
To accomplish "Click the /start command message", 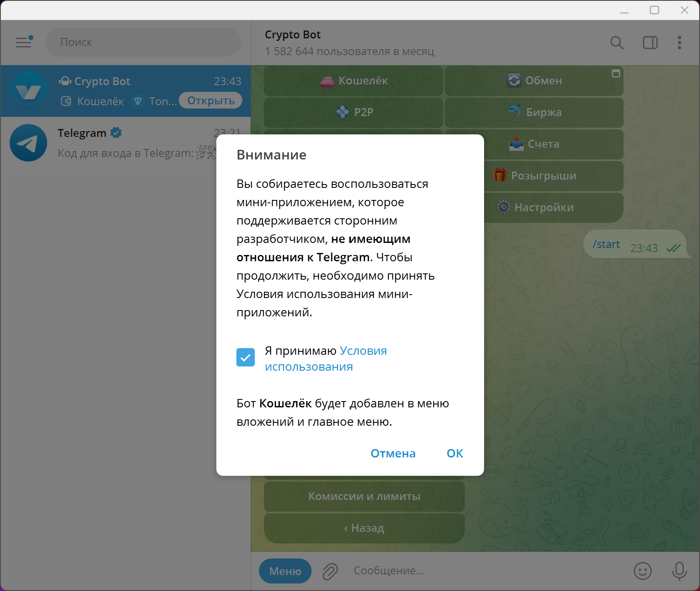I will tap(606, 244).
